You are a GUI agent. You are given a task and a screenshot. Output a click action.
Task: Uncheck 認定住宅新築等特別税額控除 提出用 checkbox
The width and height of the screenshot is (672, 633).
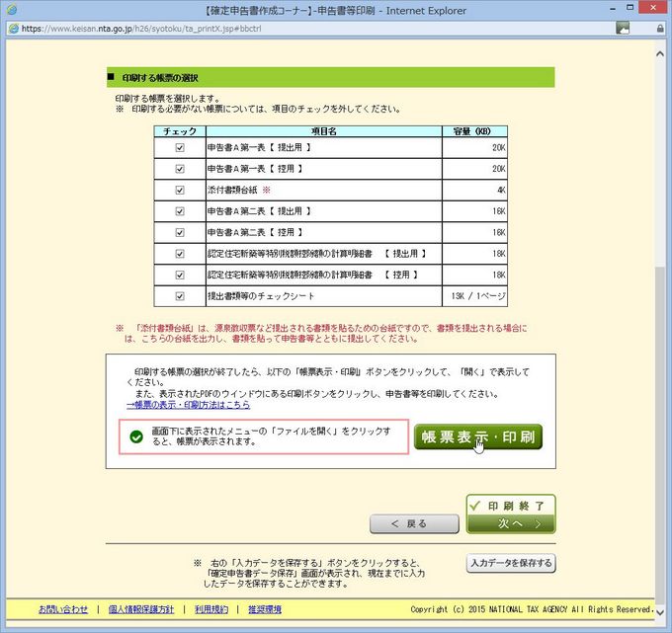[180, 253]
